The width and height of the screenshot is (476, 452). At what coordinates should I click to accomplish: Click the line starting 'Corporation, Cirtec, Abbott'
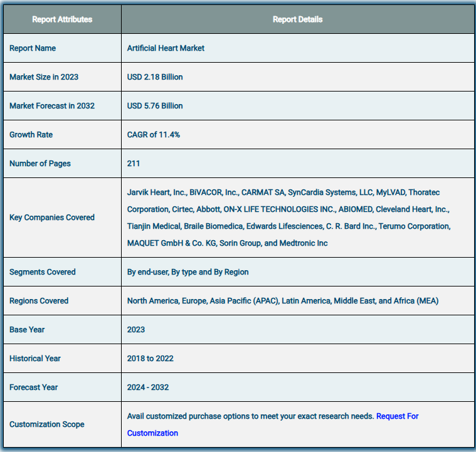coord(288,209)
